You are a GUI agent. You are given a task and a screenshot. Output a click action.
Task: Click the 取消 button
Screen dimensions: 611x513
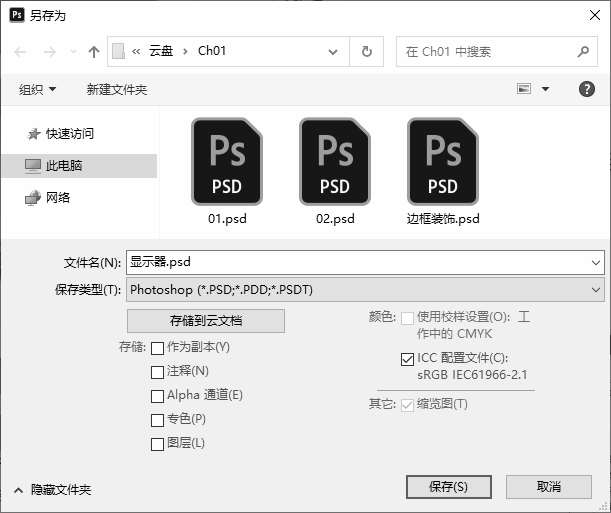point(549,487)
